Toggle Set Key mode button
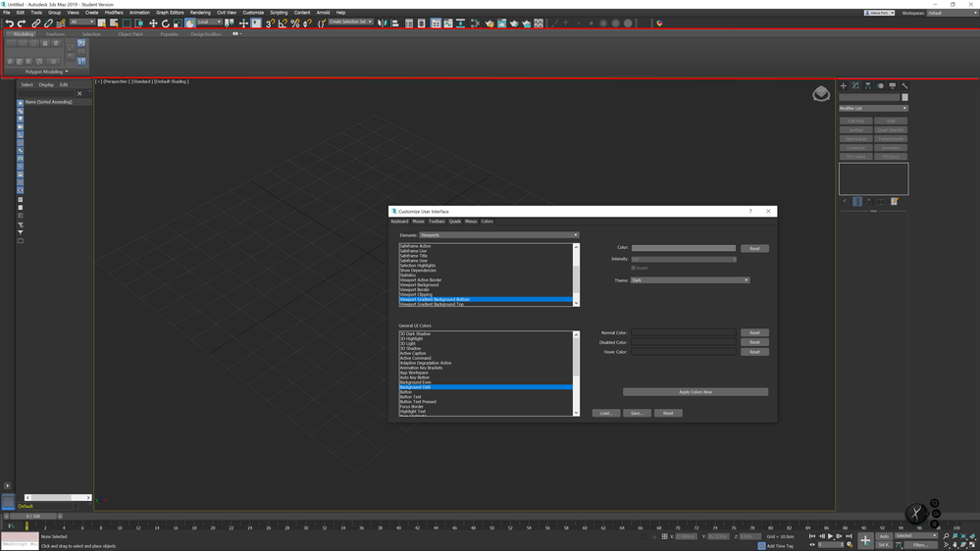 (884, 545)
